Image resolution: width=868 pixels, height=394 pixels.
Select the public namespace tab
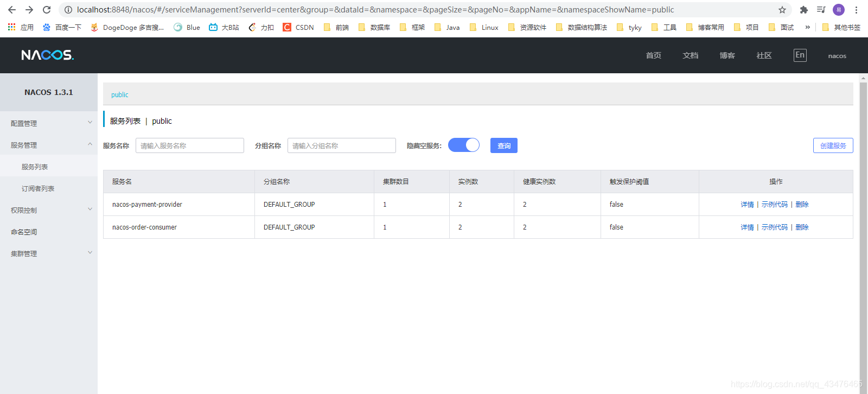120,94
